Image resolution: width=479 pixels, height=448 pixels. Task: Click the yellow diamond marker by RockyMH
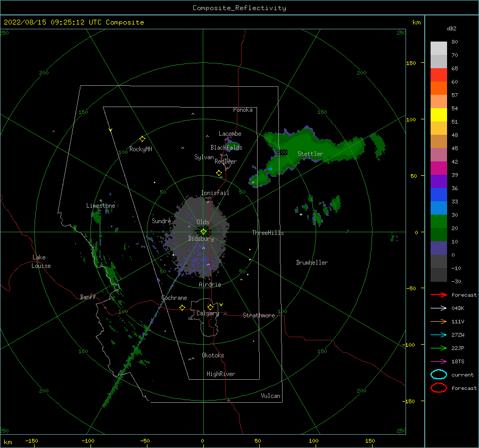point(142,139)
